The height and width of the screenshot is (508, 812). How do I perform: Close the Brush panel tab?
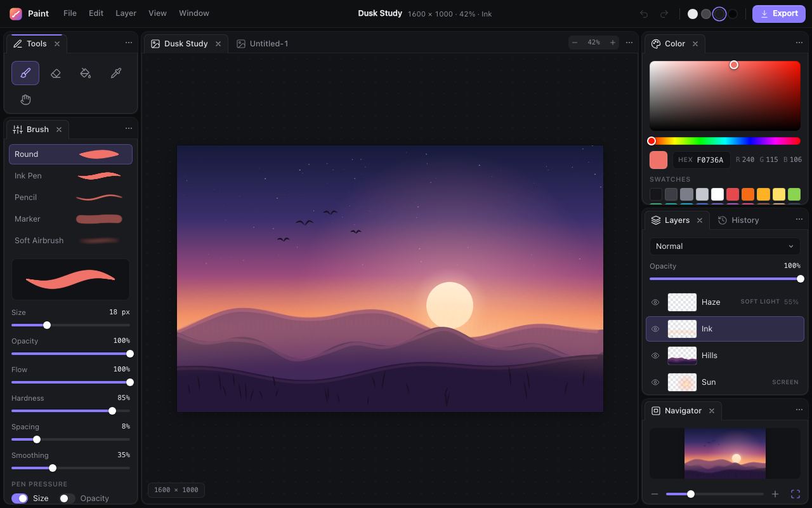click(59, 130)
